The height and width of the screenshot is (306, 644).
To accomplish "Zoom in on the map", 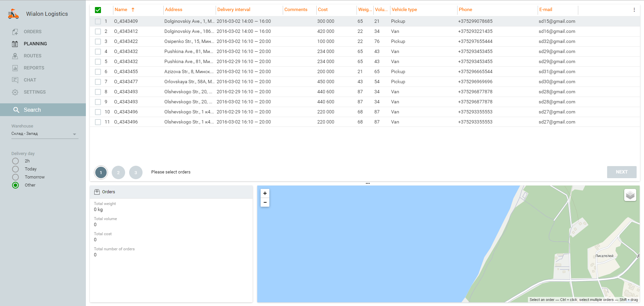I will click(265, 193).
